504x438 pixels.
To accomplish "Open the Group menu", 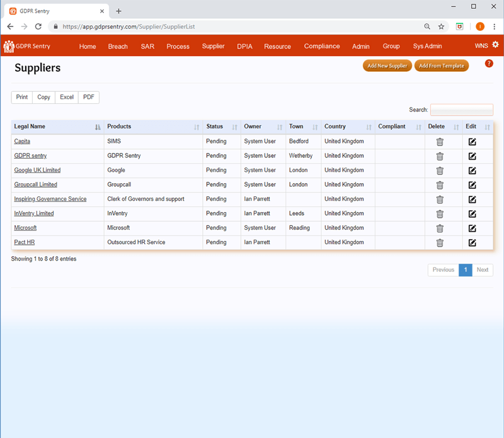I will [391, 46].
